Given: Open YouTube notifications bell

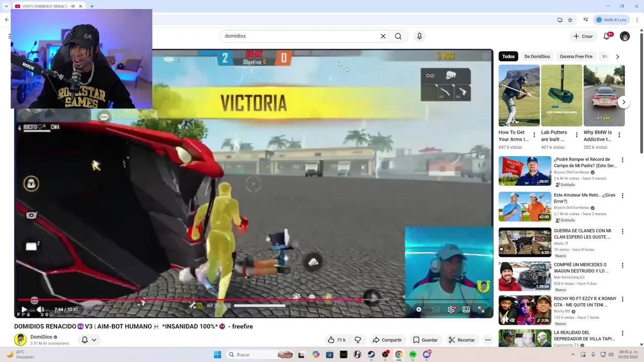Looking at the screenshot, I should click(x=607, y=36).
